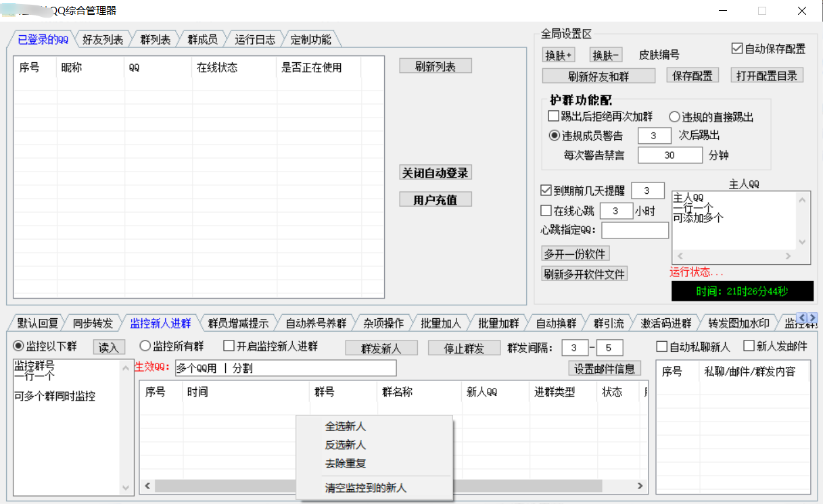Select 监控所有群 radio option

point(145,346)
